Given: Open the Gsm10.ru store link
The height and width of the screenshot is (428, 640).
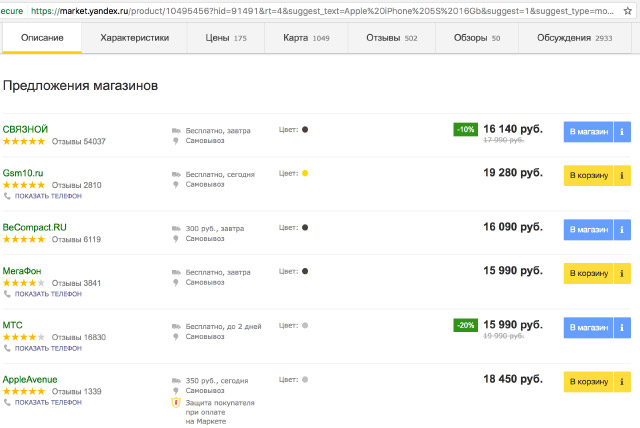Looking at the screenshot, I should coord(23,173).
